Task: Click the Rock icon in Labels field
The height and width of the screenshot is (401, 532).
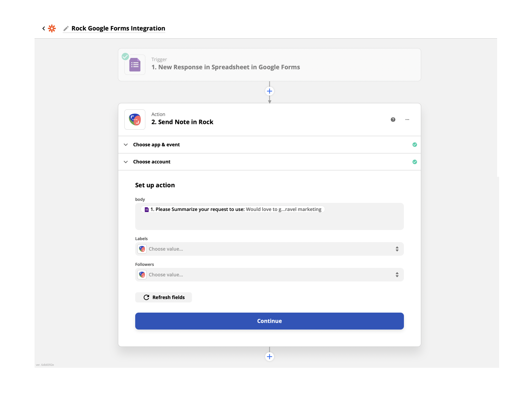Action: [142, 249]
